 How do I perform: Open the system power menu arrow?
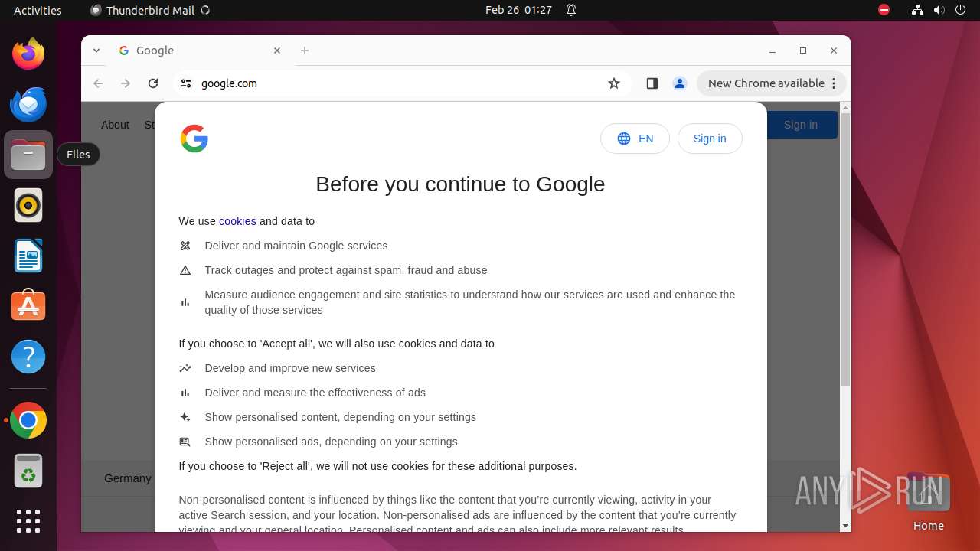click(962, 10)
